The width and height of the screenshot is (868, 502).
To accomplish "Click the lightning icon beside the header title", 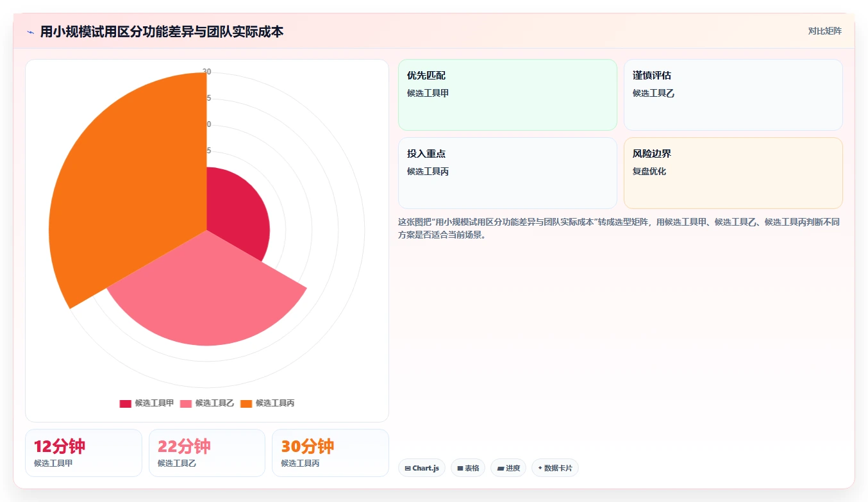I will (31, 32).
